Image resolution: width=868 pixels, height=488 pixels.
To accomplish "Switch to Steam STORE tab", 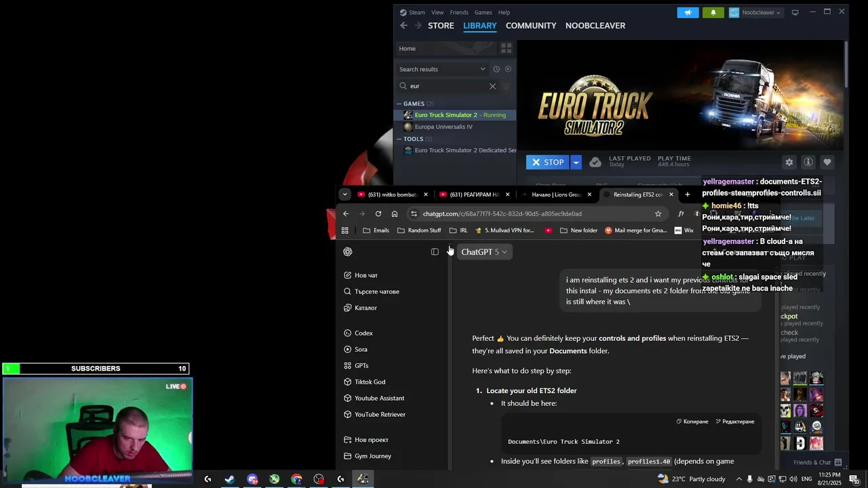I will coord(441,26).
